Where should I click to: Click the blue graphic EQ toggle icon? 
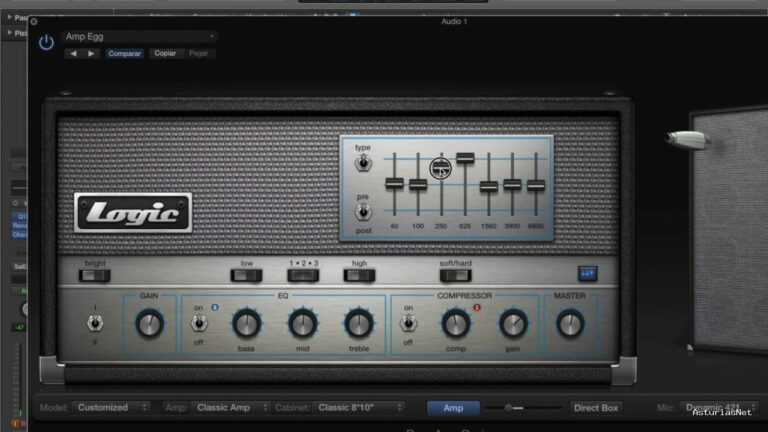tap(587, 273)
